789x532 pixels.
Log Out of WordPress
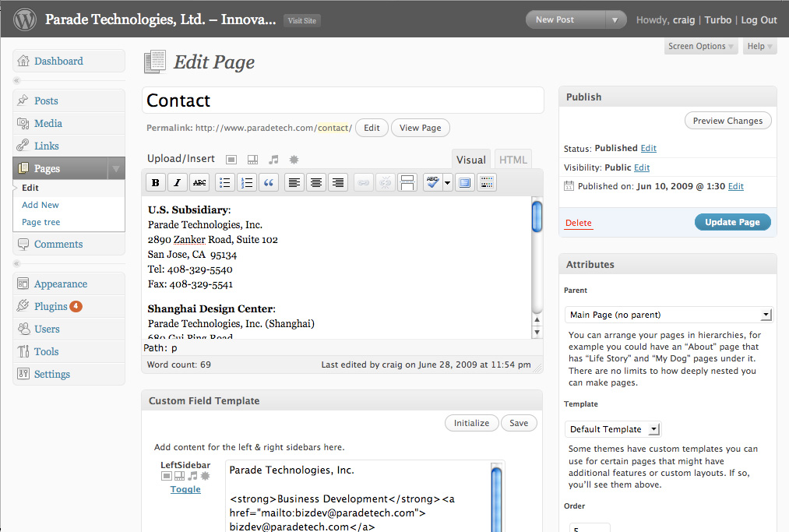pos(759,20)
